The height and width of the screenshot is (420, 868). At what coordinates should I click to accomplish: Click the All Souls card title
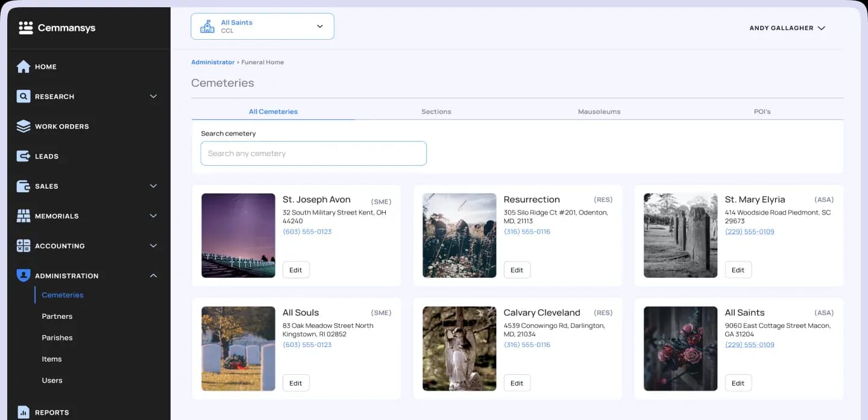[301, 313]
